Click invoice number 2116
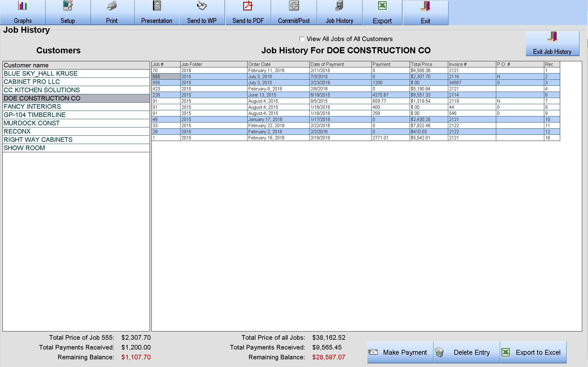This screenshot has width=588, height=367. point(472,77)
